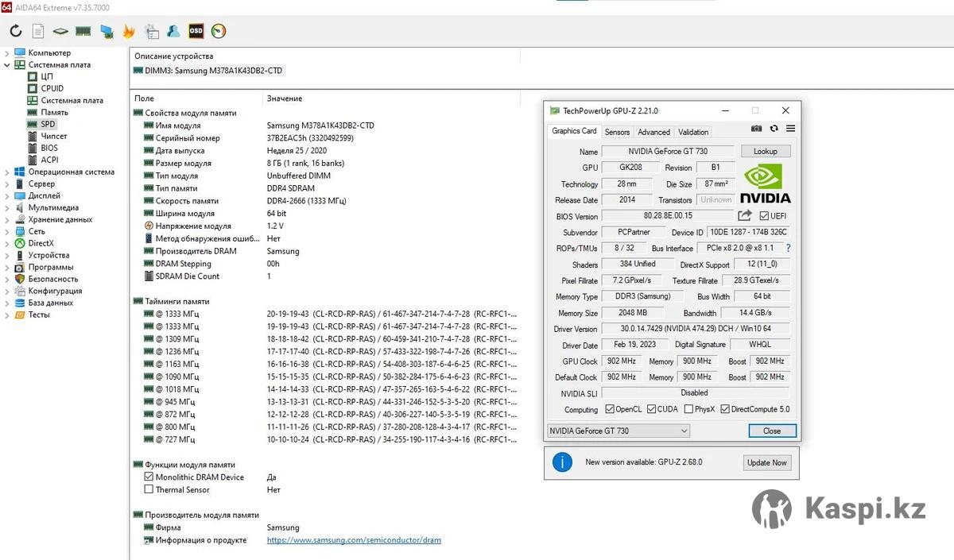Open the OSD panel toolbar icon
Screen dimensions: 954x560
pos(196,31)
